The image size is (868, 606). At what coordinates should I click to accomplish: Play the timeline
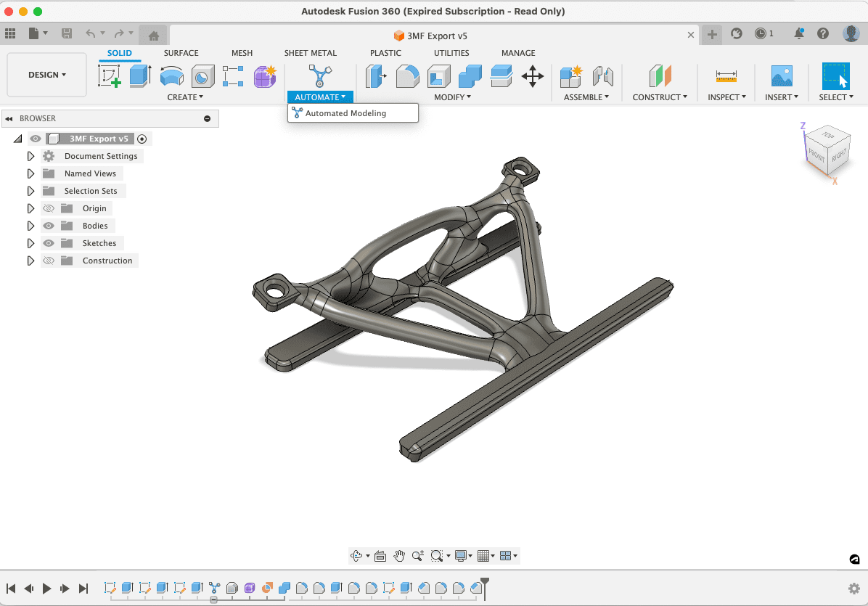point(47,589)
